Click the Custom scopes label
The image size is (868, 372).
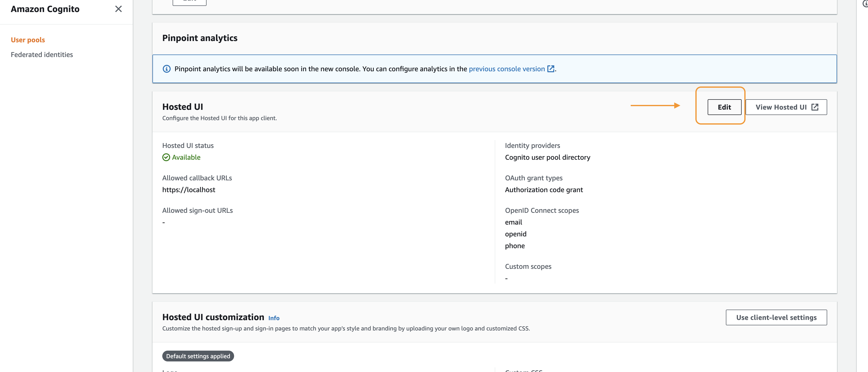528,266
